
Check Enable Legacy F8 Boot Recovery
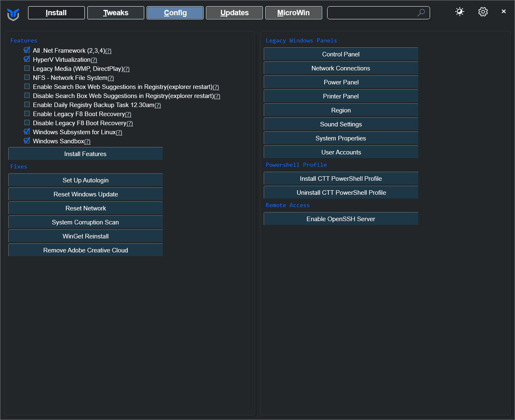[27, 114]
